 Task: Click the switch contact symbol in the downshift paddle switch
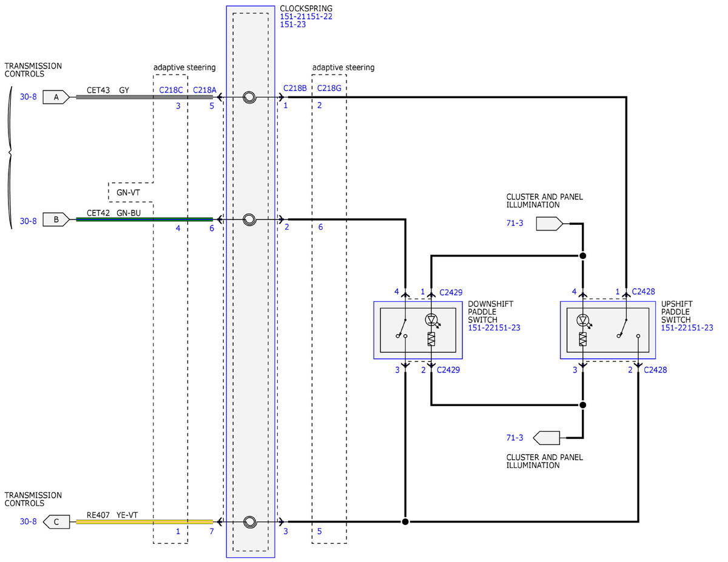(x=402, y=327)
